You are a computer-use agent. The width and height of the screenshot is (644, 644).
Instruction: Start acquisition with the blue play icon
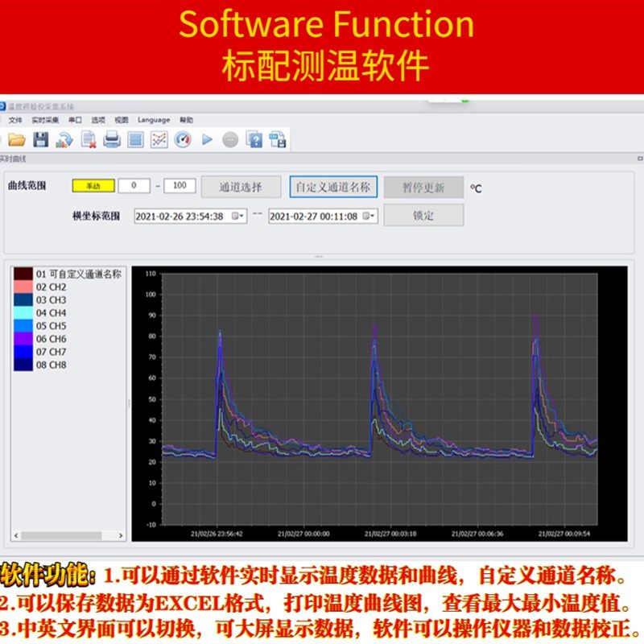point(207,140)
